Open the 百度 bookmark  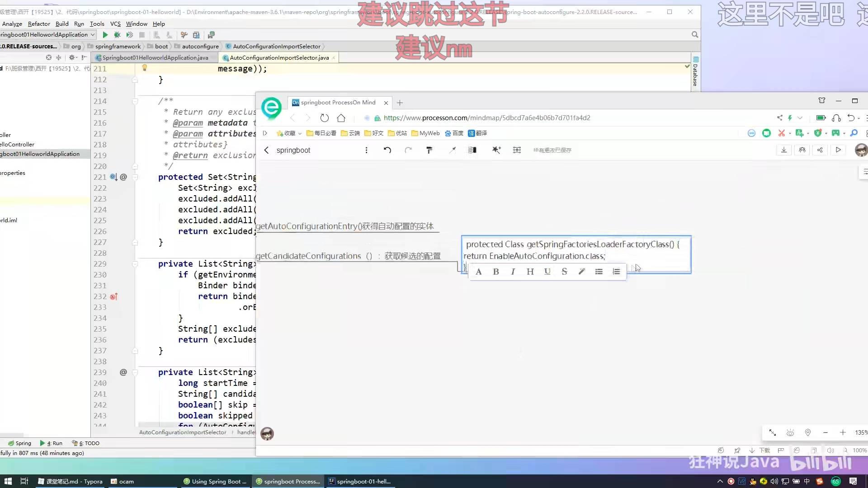[454, 133]
